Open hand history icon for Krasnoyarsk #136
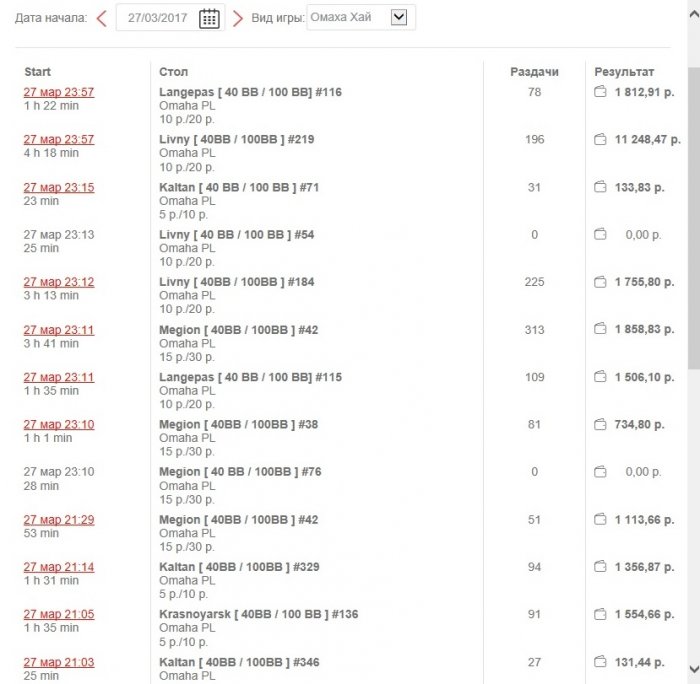 pyautogui.click(x=600, y=614)
